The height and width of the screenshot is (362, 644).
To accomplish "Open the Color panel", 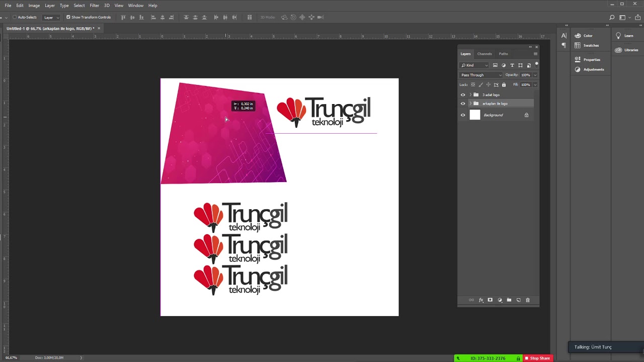I will coord(584,36).
